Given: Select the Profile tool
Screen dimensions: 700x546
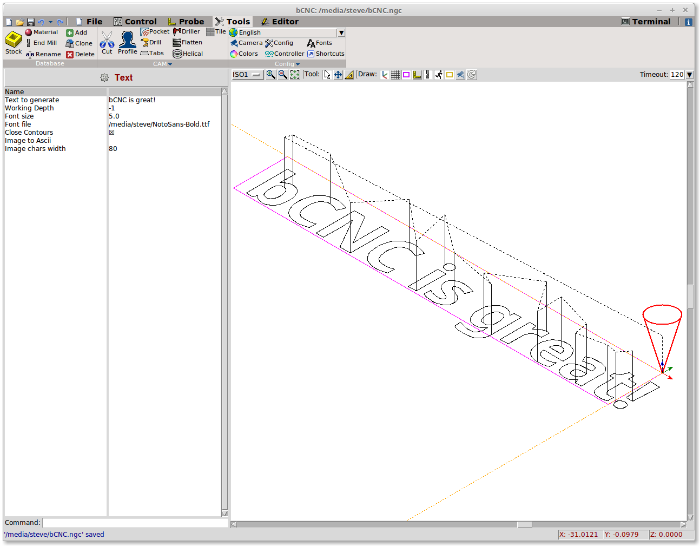Looking at the screenshot, I should pyautogui.click(x=127, y=43).
